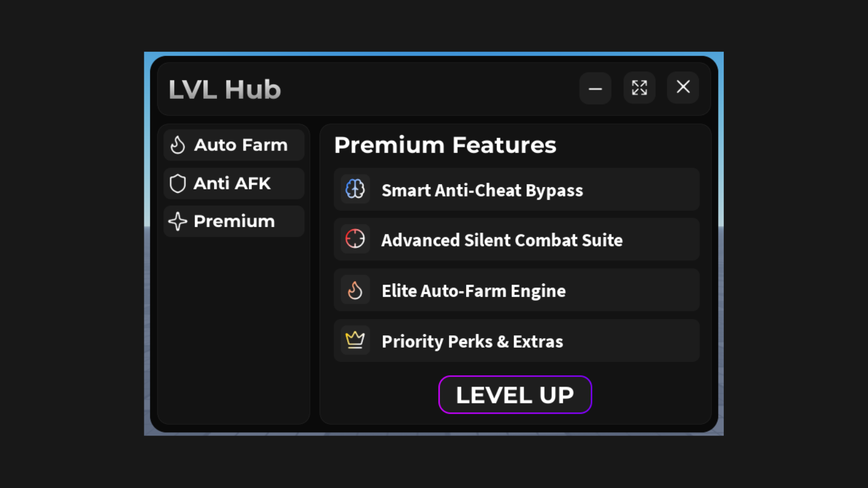The image size is (868, 488).
Task: Select the sparkle icon next to Premium
Action: click(x=178, y=221)
